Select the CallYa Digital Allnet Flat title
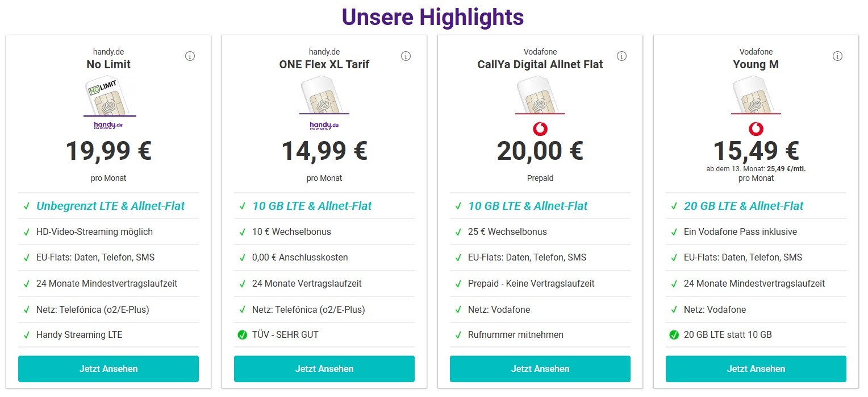Image resolution: width=868 pixels, height=397 pixels. click(540, 64)
